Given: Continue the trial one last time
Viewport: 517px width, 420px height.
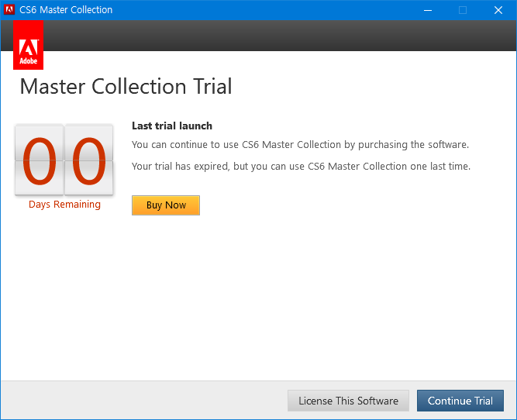Looking at the screenshot, I should [x=460, y=401].
